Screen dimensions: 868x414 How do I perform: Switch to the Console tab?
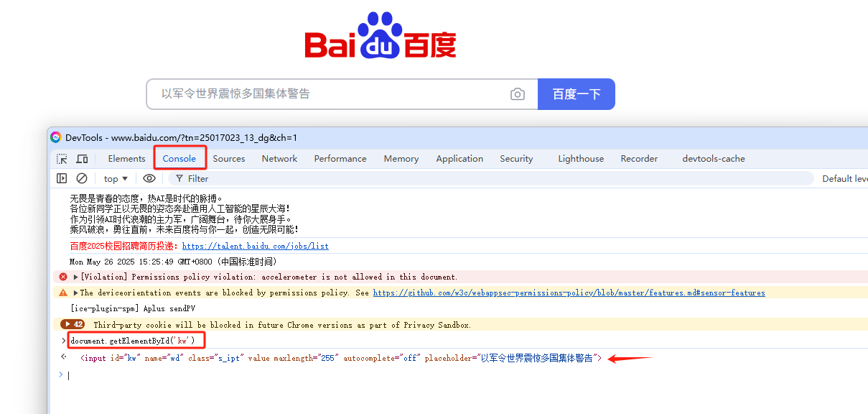pos(179,159)
